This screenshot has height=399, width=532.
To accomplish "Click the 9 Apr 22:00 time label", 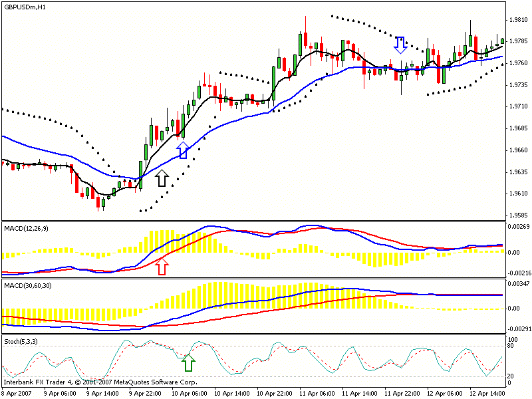I will [145, 394].
